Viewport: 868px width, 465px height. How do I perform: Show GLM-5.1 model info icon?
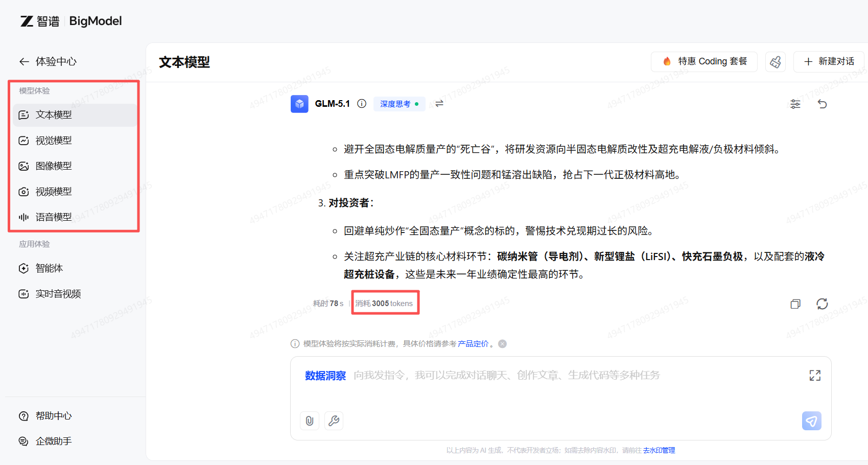pyautogui.click(x=362, y=104)
